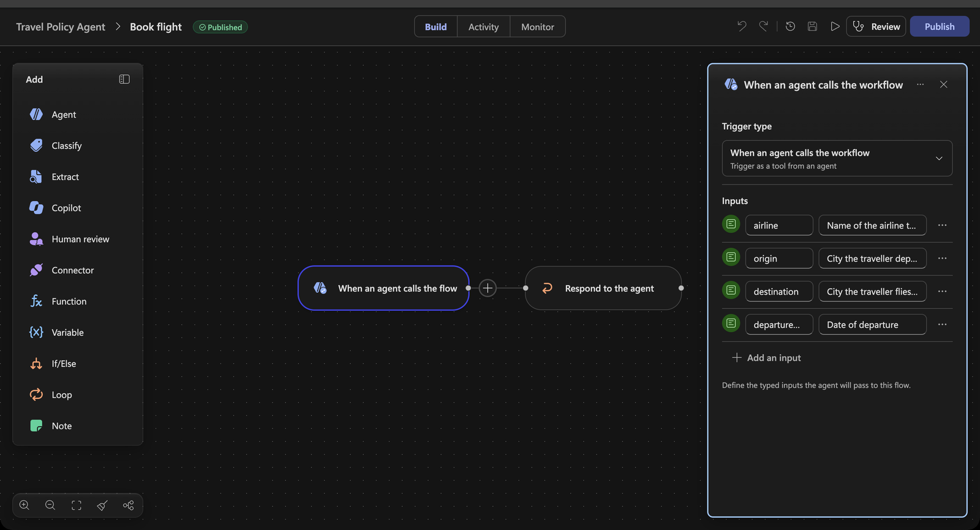This screenshot has width=980, height=530.
Task: Select the Respond to the agent node
Action: click(x=603, y=288)
